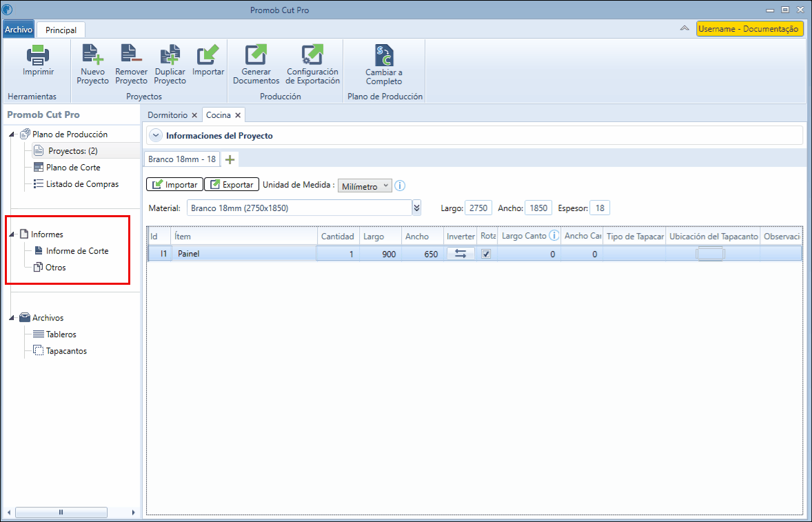Click the Ubicación del Tapacanto cell control
This screenshot has height=522, width=812.
[x=711, y=254]
